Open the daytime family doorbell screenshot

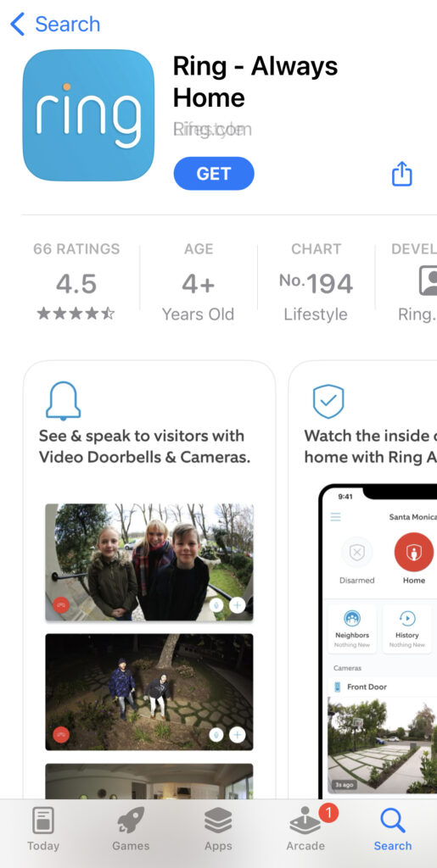tap(149, 562)
